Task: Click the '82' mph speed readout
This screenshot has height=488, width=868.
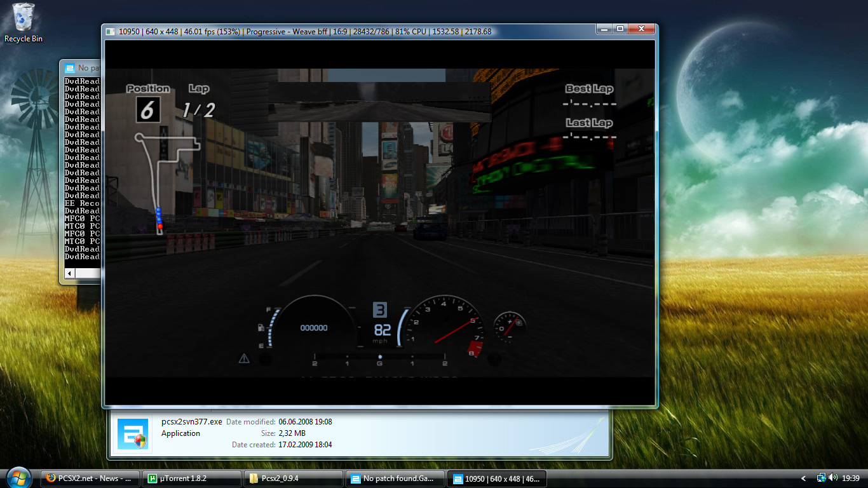Action: 383,330
